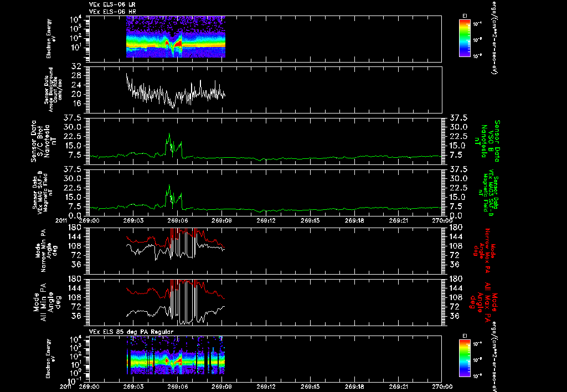Click the "VEx ELS 85 deg PA Regular" title
The height and width of the screenshot is (392, 567).
point(131,332)
